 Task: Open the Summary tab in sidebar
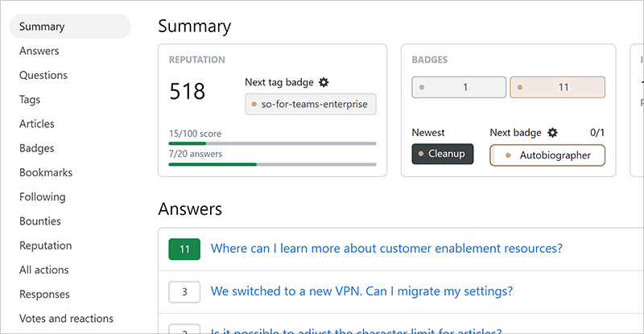coord(42,27)
